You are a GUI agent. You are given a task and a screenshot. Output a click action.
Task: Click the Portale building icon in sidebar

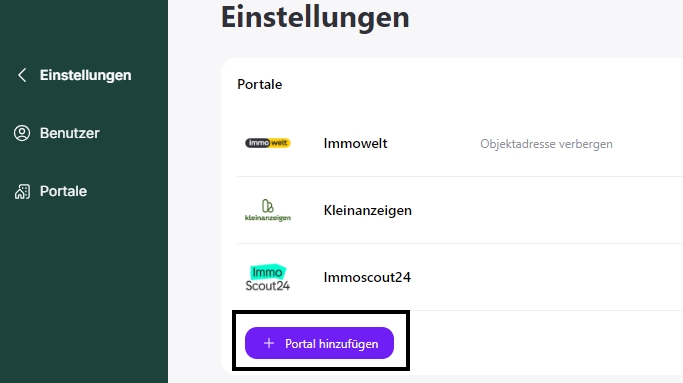pos(22,191)
